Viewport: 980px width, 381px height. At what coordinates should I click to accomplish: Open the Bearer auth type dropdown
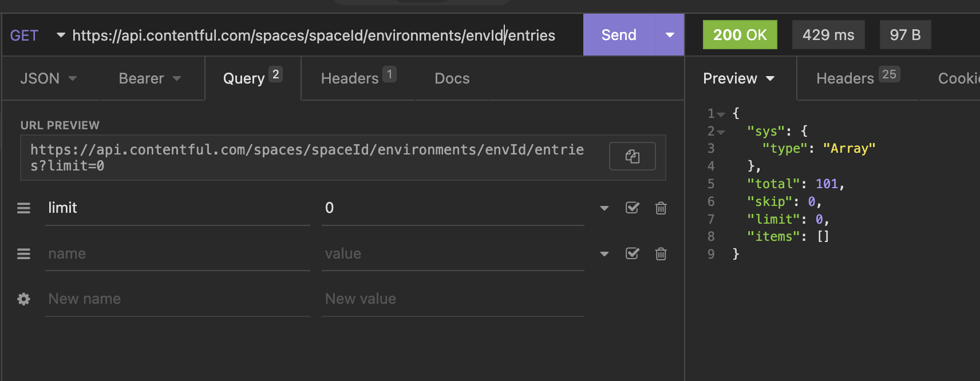[x=151, y=78]
